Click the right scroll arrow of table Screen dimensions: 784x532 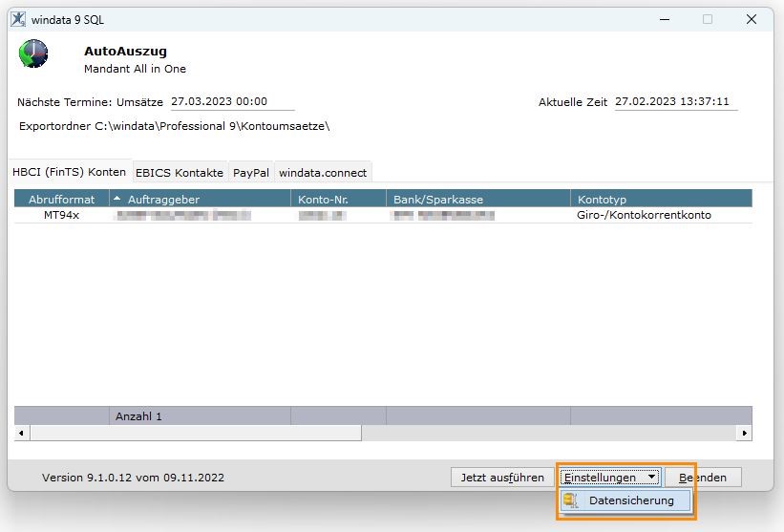(x=745, y=433)
